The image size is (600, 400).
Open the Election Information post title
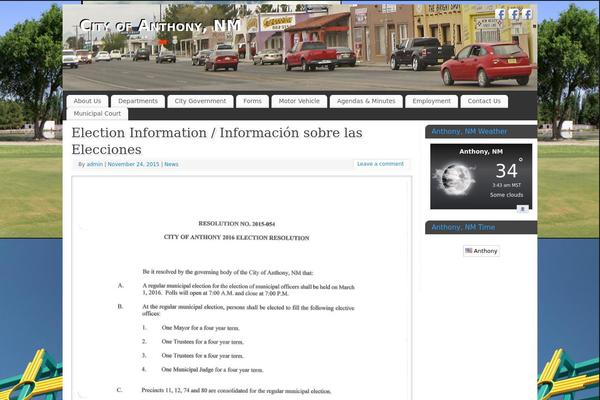pyautogui.click(x=217, y=141)
